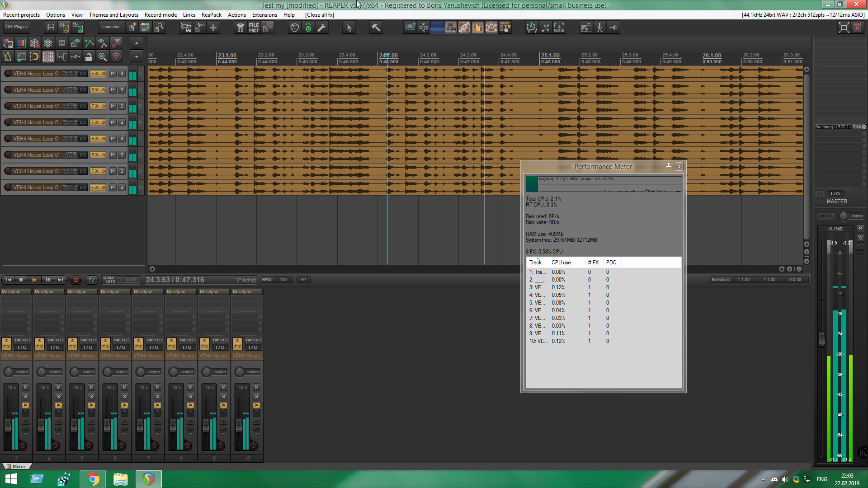Click the BPM toolbar icon

point(559,28)
